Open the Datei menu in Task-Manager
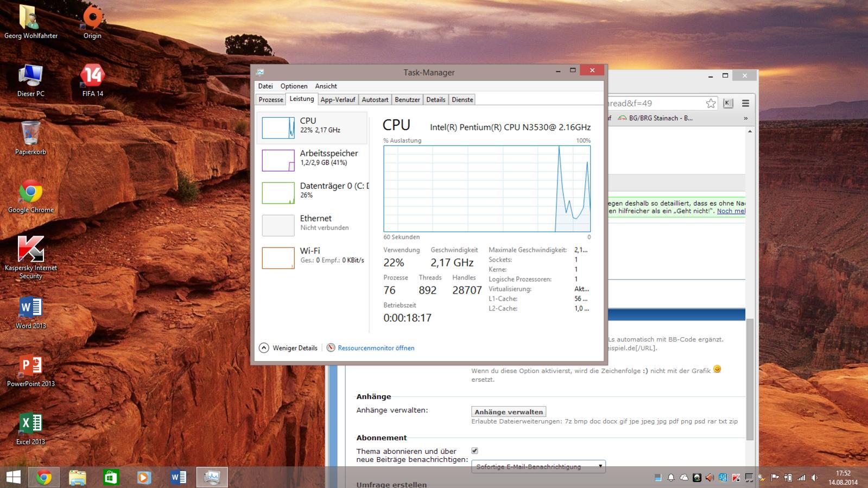The height and width of the screenshot is (488, 868). click(x=265, y=86)
